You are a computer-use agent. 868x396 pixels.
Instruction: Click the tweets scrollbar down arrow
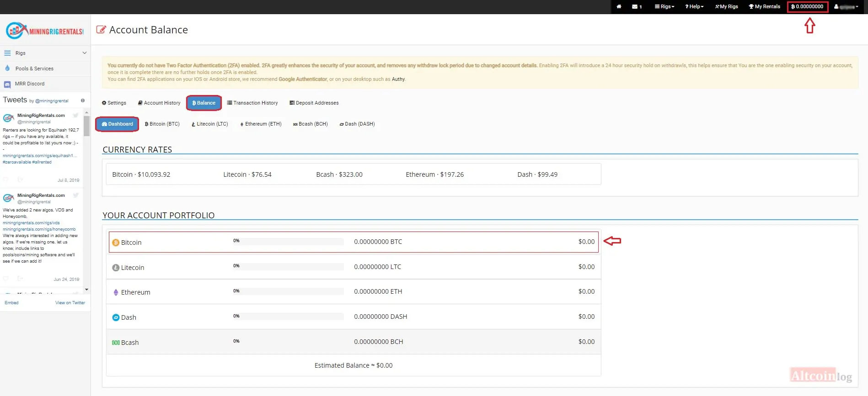(x=86, y=290)
